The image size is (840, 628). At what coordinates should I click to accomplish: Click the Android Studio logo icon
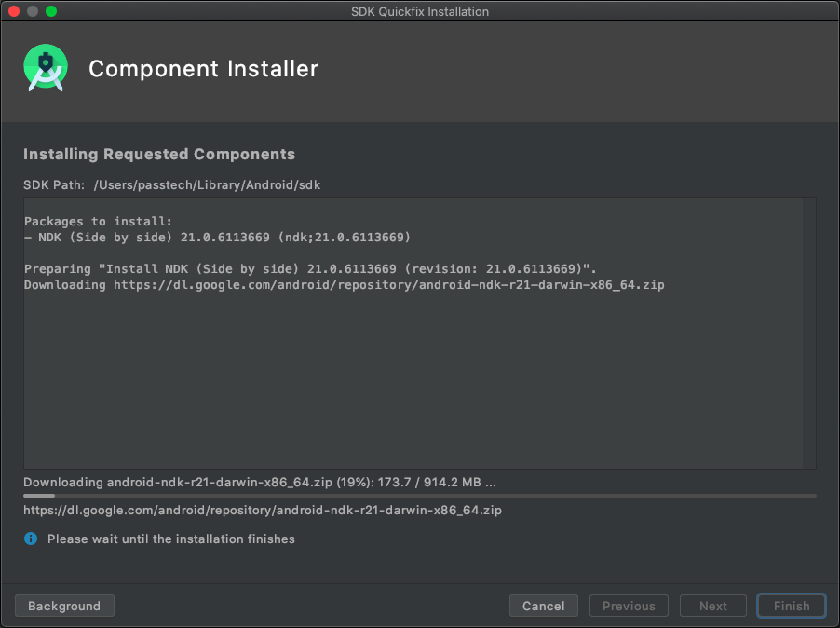coord(46,67)
